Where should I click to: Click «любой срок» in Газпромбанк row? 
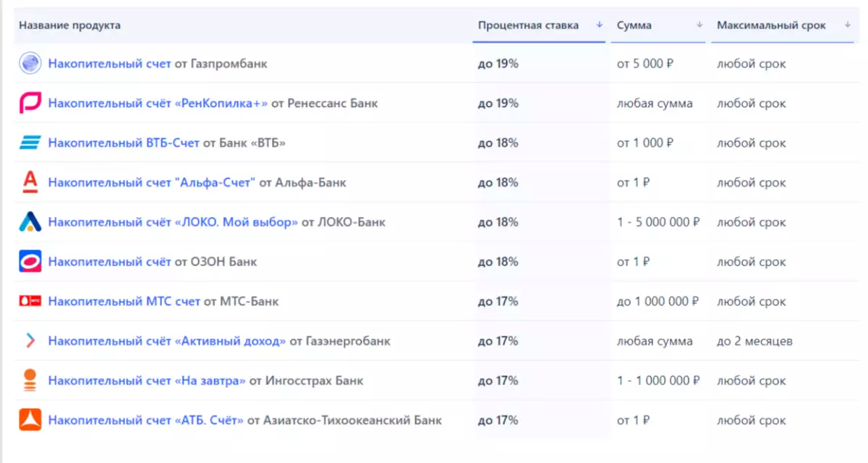[752, 64]
